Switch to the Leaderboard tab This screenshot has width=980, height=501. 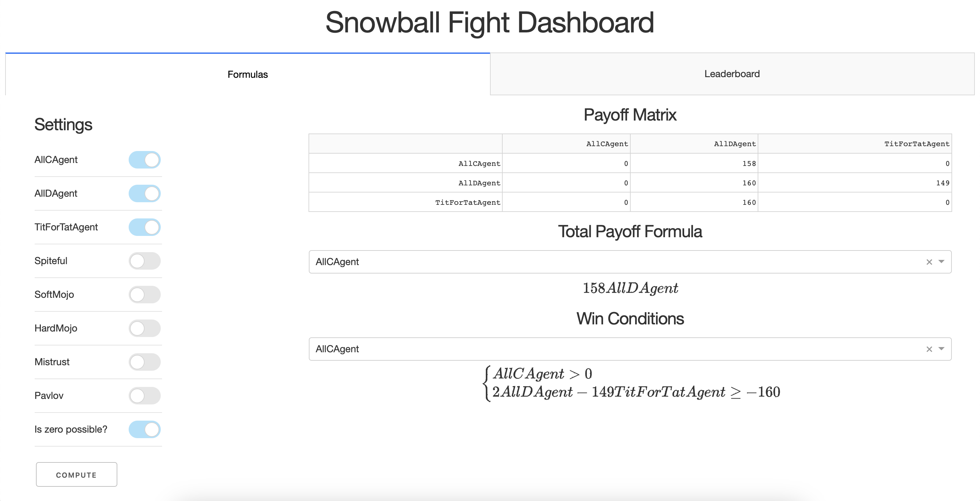click(x=731, y=74)
